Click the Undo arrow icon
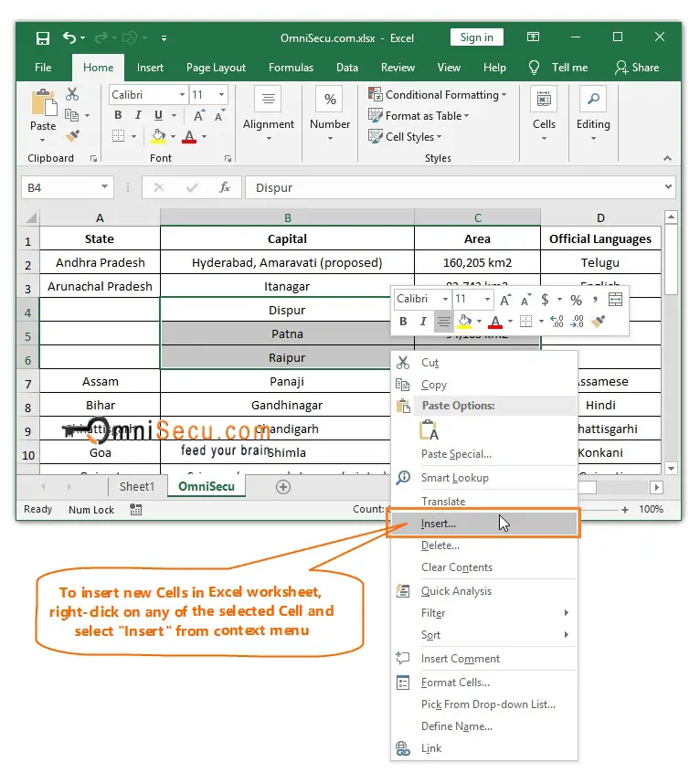 69,37
